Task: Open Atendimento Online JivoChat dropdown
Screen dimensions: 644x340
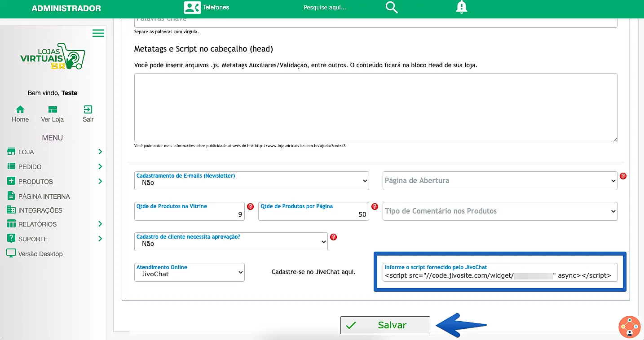Action: 189,272
